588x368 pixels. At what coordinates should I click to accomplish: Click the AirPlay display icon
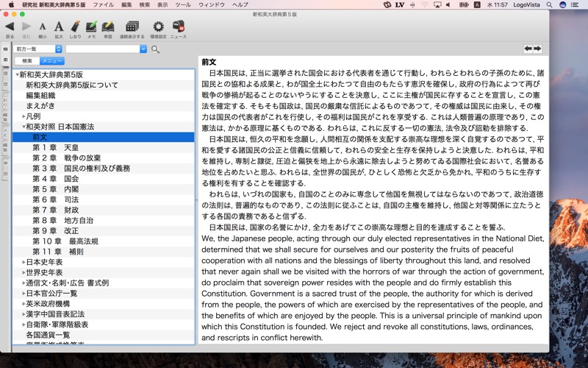[x=437, y=4]
